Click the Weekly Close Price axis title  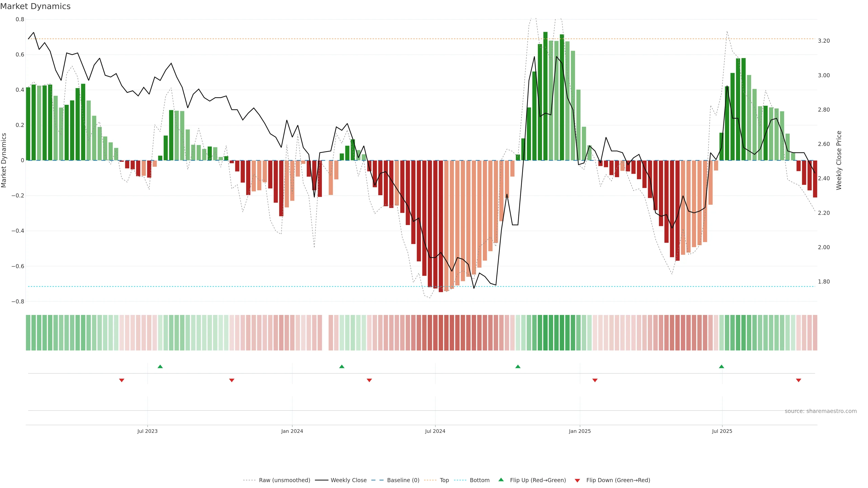839,160
